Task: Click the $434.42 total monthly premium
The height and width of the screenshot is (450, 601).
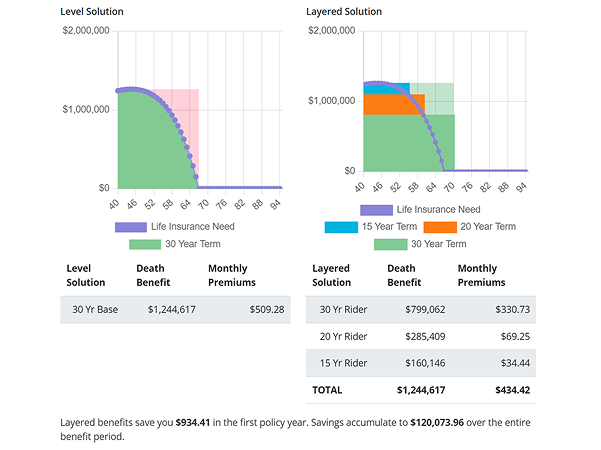Action: [x=510, y=390]
